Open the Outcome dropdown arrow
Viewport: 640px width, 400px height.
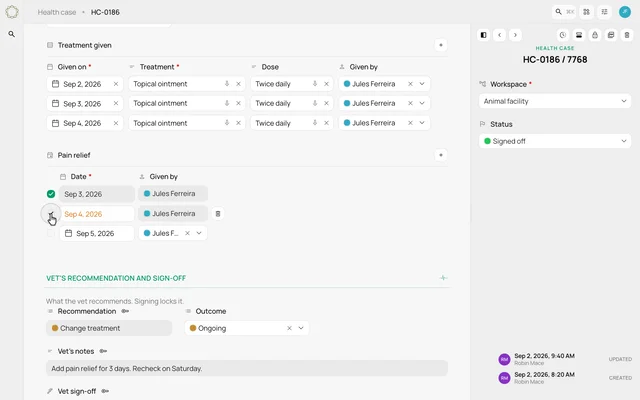(301, 328)
